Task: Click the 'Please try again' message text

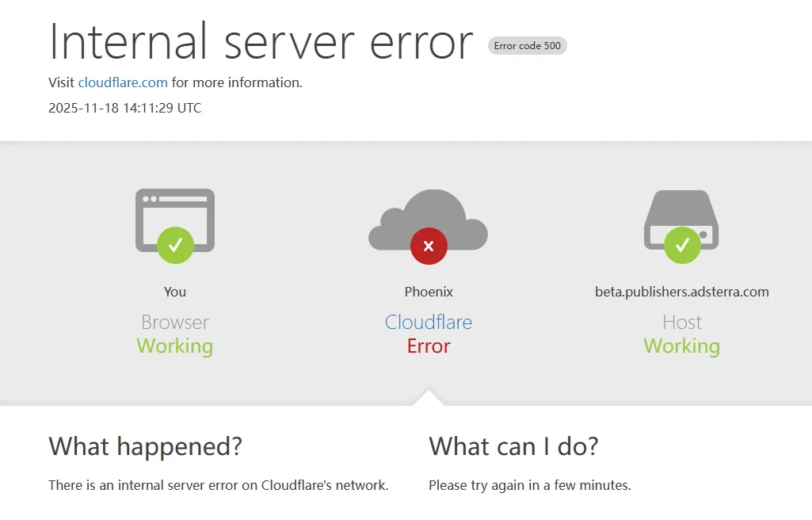Action: tap(529, 485)
